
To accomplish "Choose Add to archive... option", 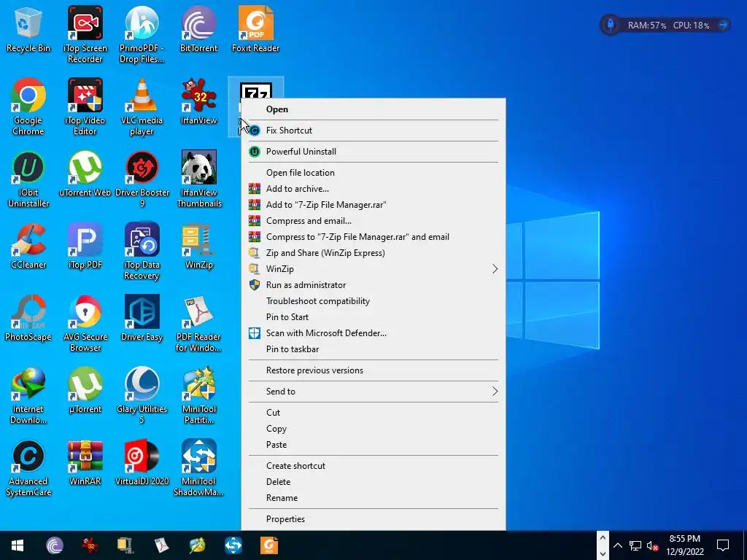I will click(373, 189).
